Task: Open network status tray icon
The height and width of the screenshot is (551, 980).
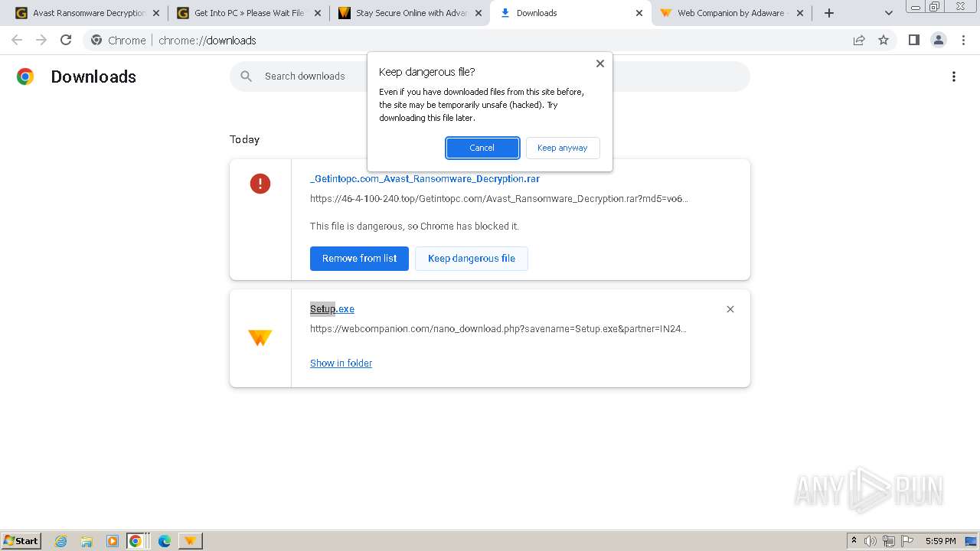Action: pos(889,541)
